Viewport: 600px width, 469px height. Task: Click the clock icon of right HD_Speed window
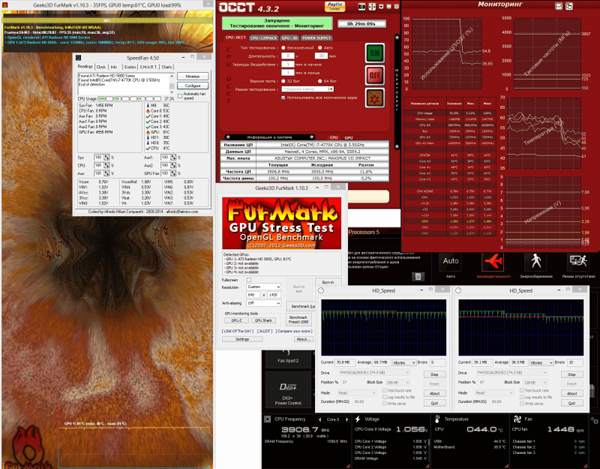coord(458,291)
